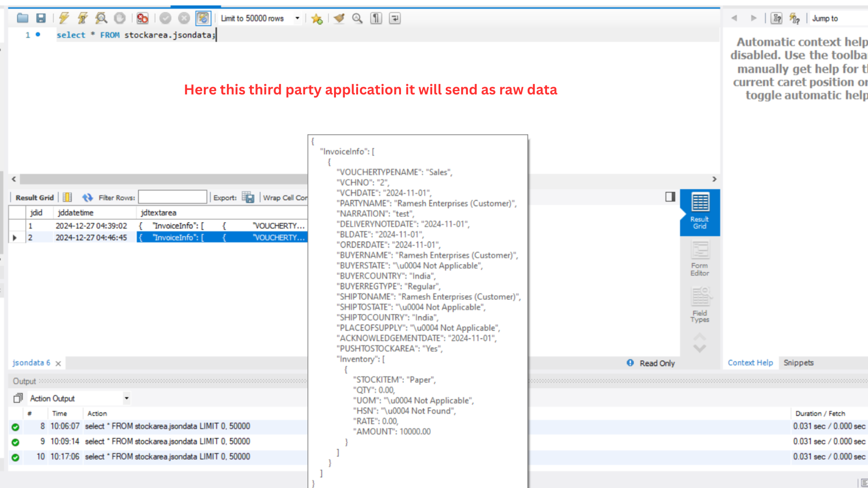868x488 pixels.
Task: Toggle the autocommit mode button
Action: click(203, 19)
